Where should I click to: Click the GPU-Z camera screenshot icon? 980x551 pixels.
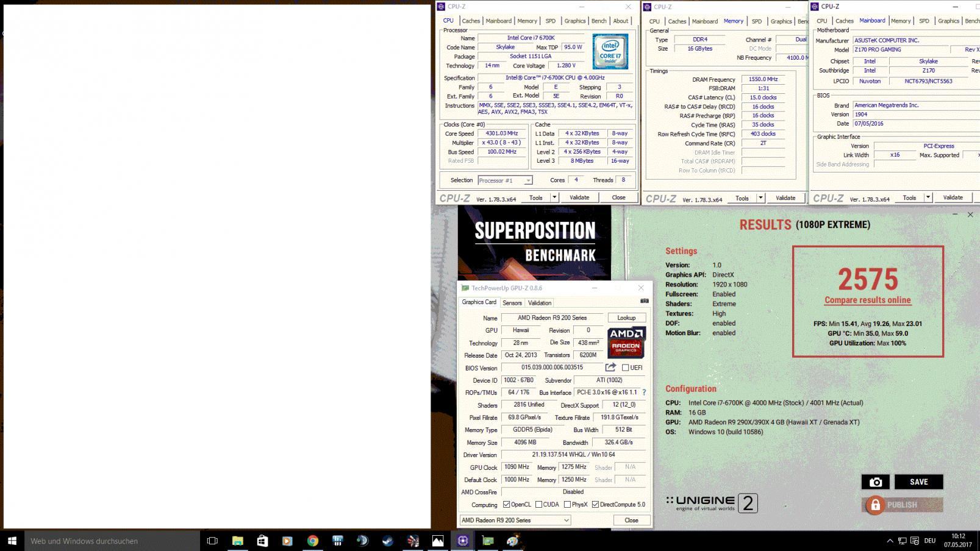coord(644,301)
